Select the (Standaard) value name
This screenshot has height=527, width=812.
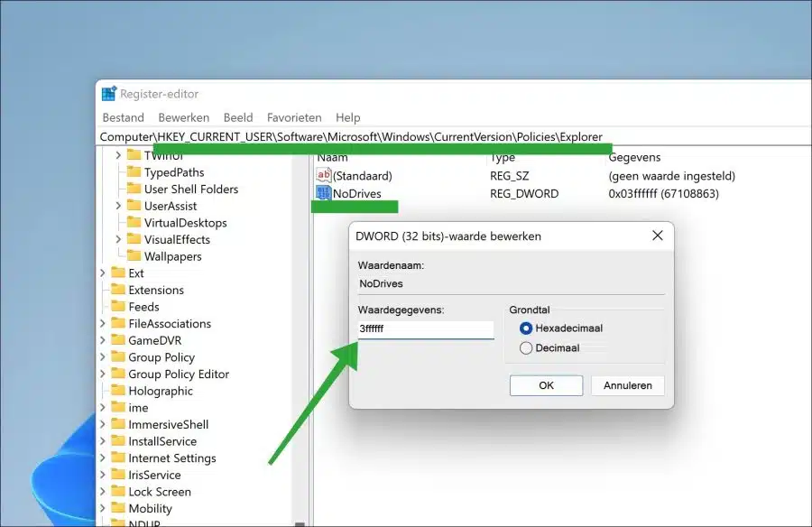coord(363,176)
